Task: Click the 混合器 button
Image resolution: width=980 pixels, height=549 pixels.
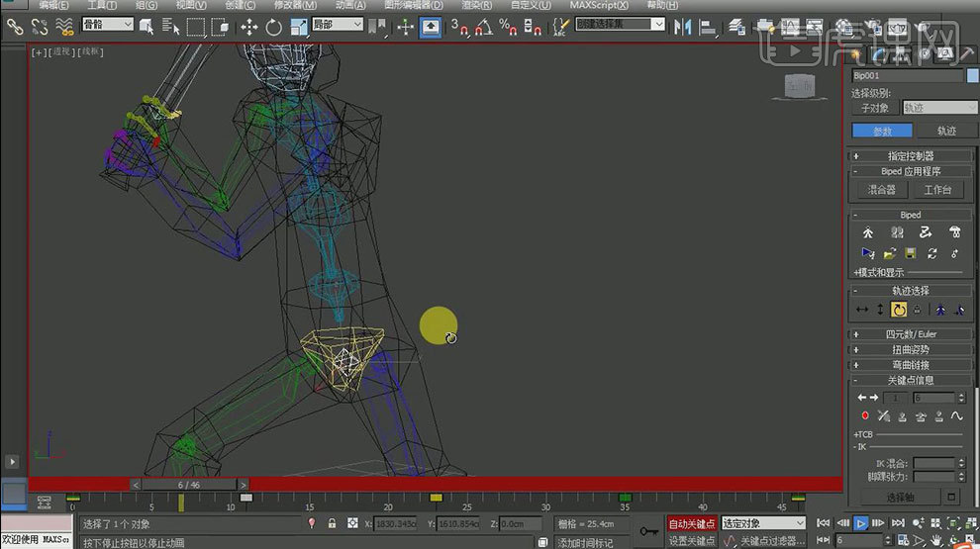Action: click(x=881, y=189)
